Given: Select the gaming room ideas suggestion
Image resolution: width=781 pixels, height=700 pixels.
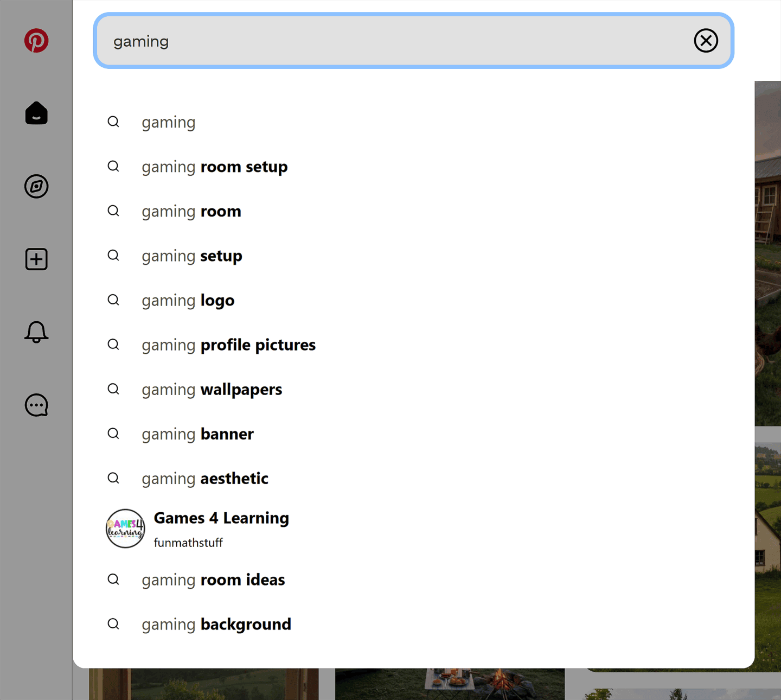Looking at the screenshot, I should click(213, 580).
